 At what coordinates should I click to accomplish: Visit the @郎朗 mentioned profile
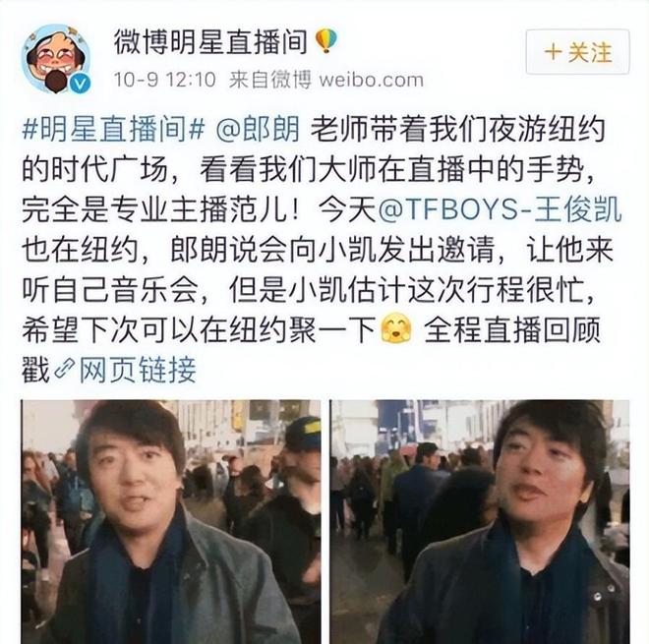[258, 129]
